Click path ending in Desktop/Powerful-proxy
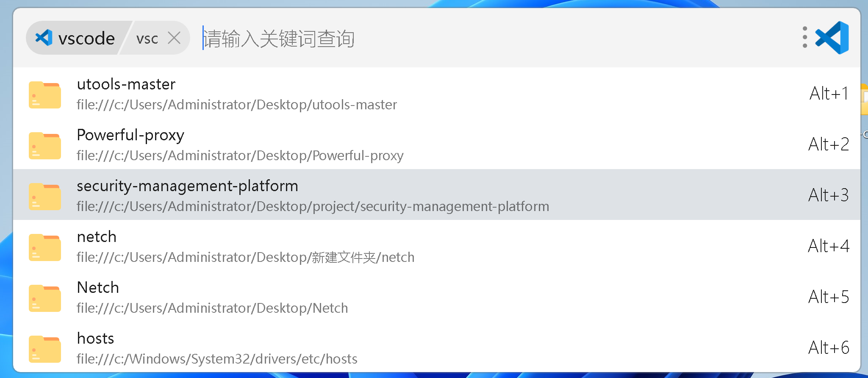The image size is (868, 378). coord(240,156)
